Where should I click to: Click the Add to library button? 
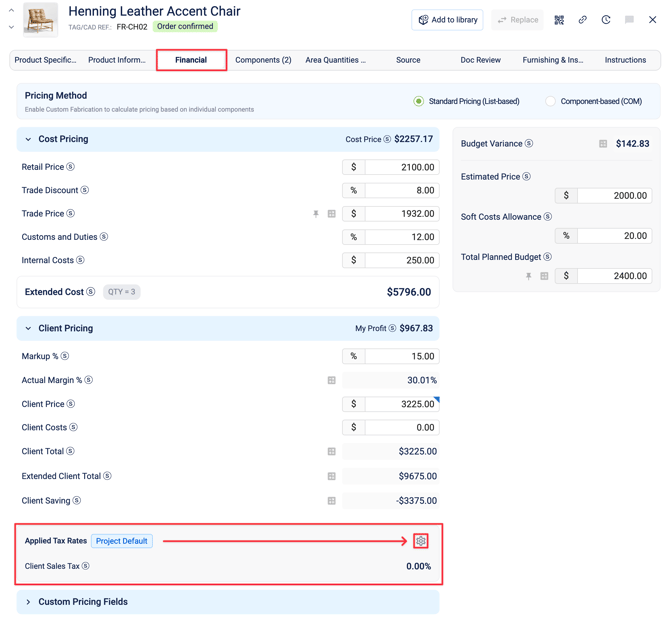(x=448, y=20)
